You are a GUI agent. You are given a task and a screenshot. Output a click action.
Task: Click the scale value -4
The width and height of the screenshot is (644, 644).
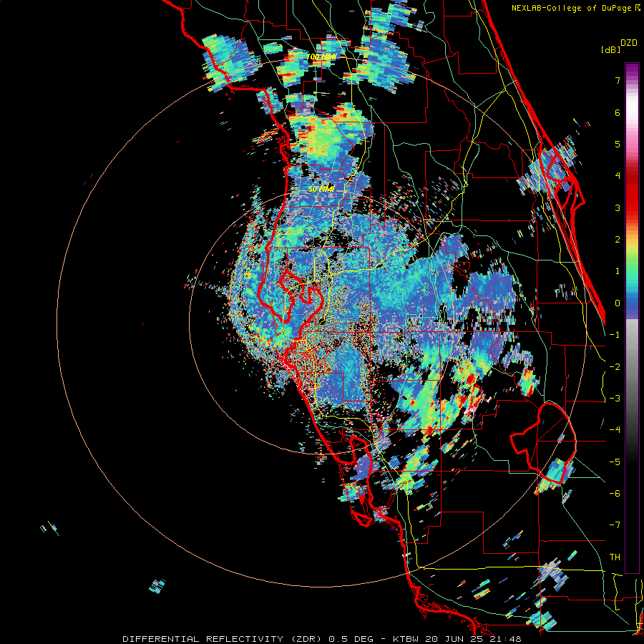615,430
